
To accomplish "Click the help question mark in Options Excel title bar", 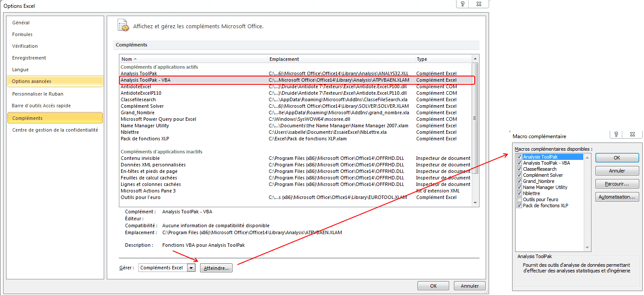I will tap(463, 4).
